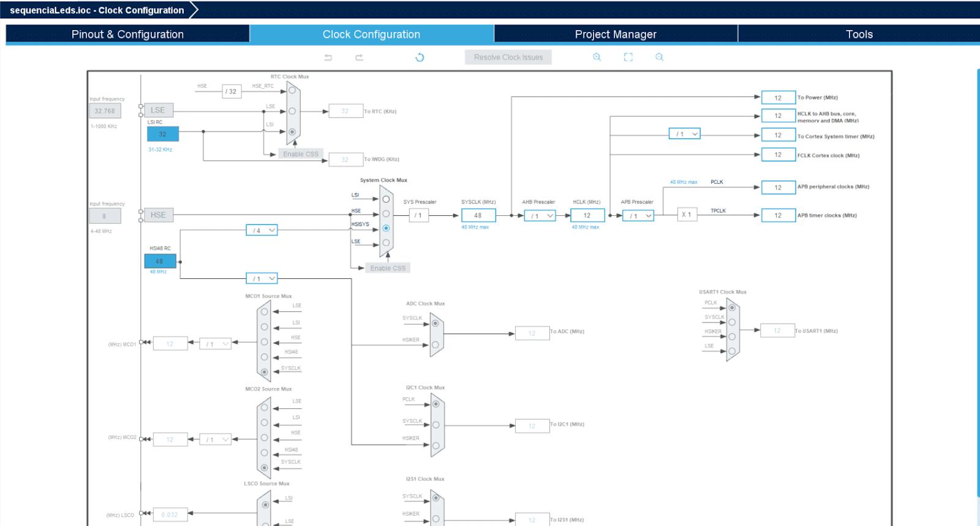980x526 pixels.
Task: Expand the Cortex System timer divider dropdown
Action: pos(685,134)
